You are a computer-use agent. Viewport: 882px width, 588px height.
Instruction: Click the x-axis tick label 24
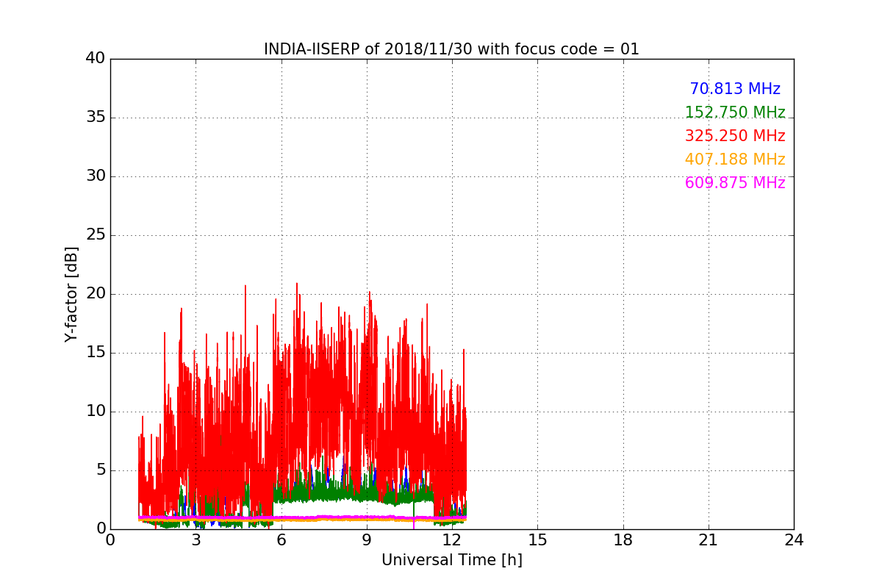tap(794, 540)
